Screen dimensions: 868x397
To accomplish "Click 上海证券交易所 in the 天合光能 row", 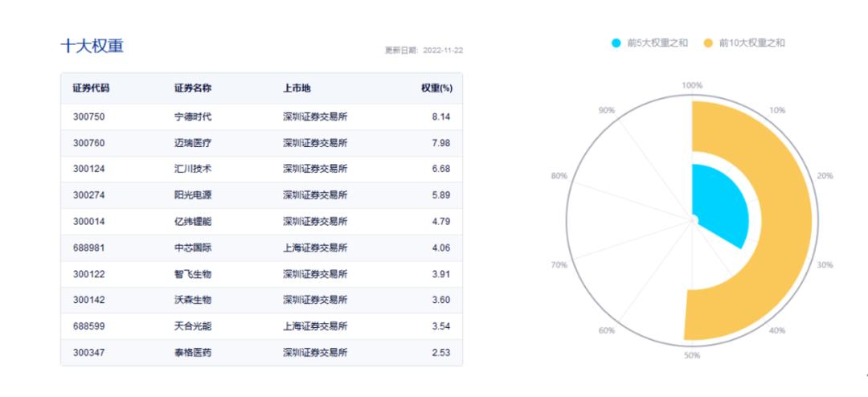I will [315, 326].
